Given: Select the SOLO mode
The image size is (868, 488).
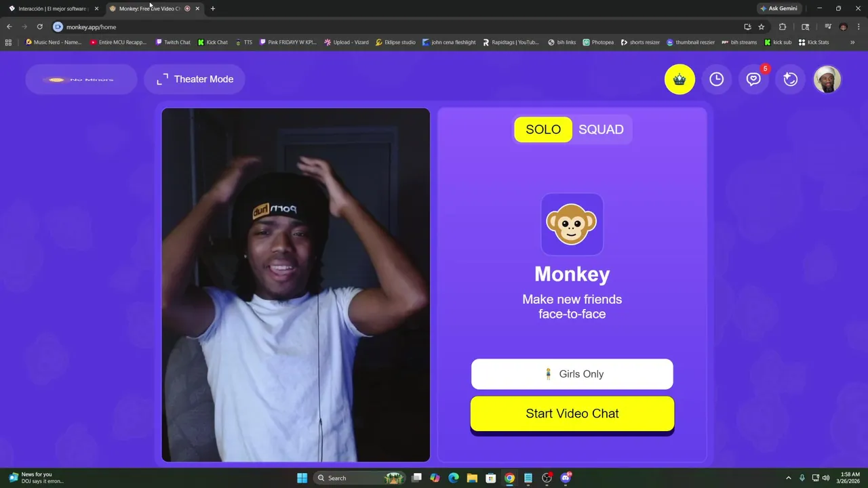Looking at the screenshot, I should (x=543, y=129).
